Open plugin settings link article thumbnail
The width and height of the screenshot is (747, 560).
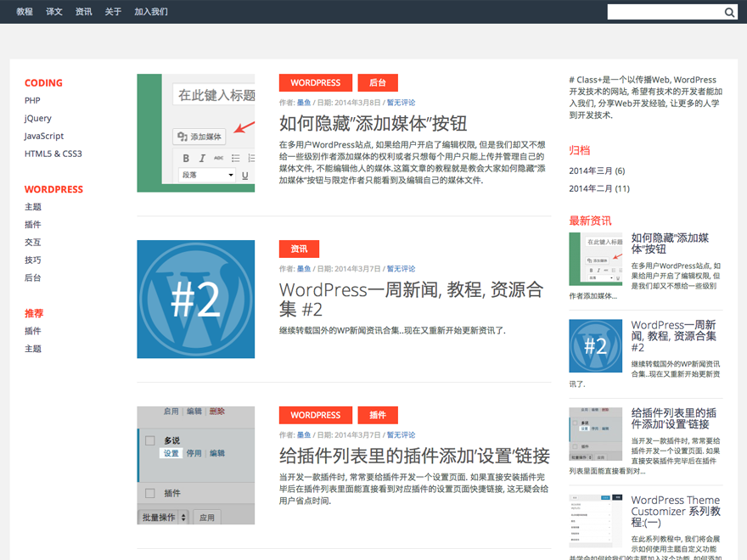(196, 465)
